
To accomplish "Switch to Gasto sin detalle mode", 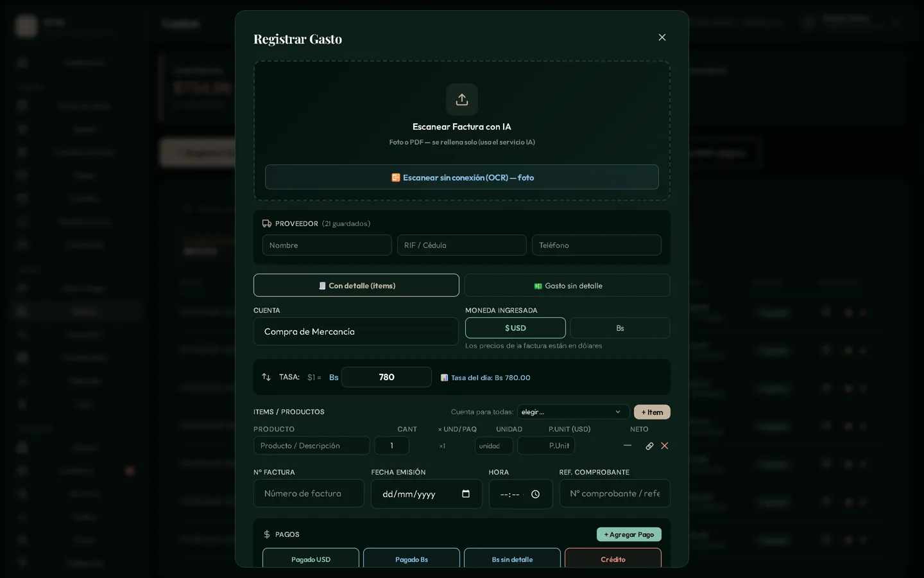I will (567, 285).
